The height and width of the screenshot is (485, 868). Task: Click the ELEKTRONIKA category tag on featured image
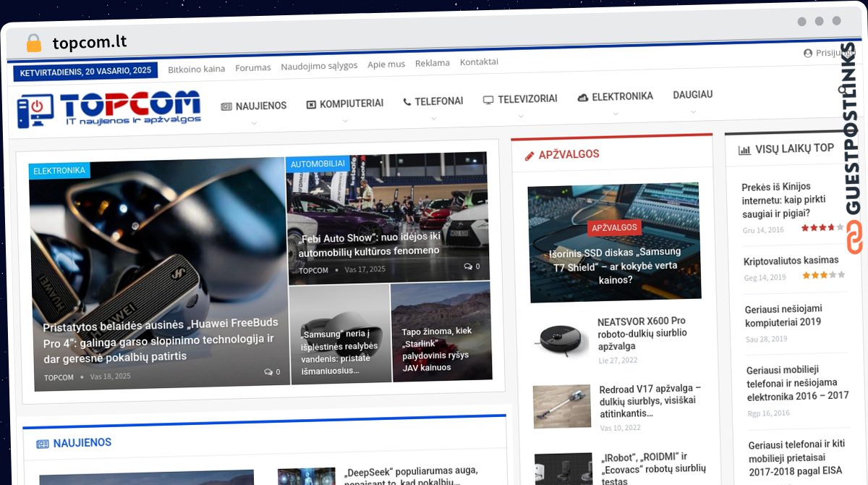point(59,171)
